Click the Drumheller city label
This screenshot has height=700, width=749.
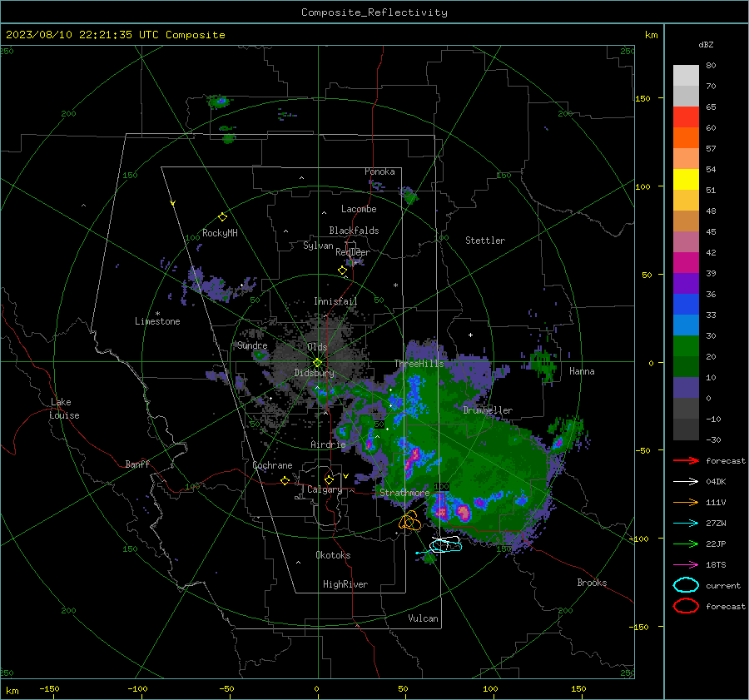click(x=488, y=410)
